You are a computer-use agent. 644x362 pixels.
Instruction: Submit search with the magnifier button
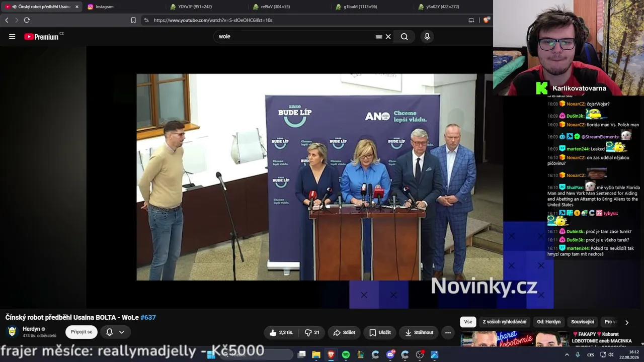(x=404, y=37)
